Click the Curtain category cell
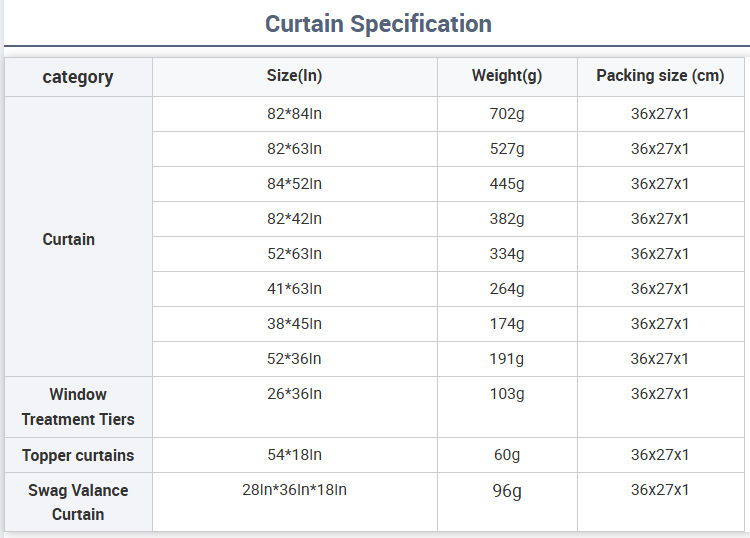Viewport: 750px width, 538px height. coord(69,239)
